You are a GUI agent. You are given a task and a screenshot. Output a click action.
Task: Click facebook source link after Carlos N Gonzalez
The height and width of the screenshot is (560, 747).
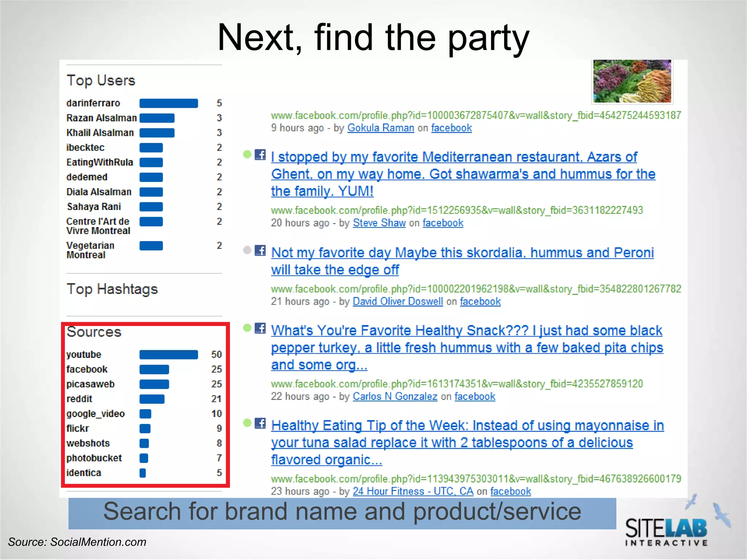click(x=475, y=396)
